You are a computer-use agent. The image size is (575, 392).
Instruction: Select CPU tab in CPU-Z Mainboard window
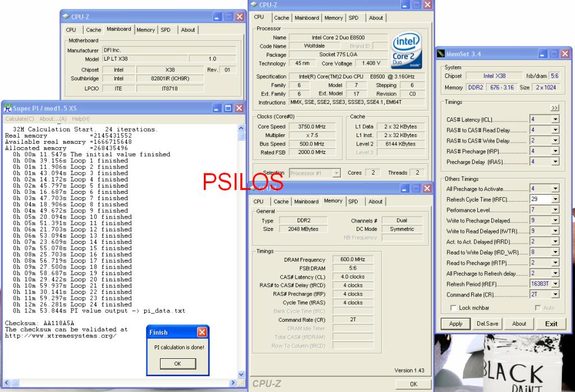coord(71,30)
